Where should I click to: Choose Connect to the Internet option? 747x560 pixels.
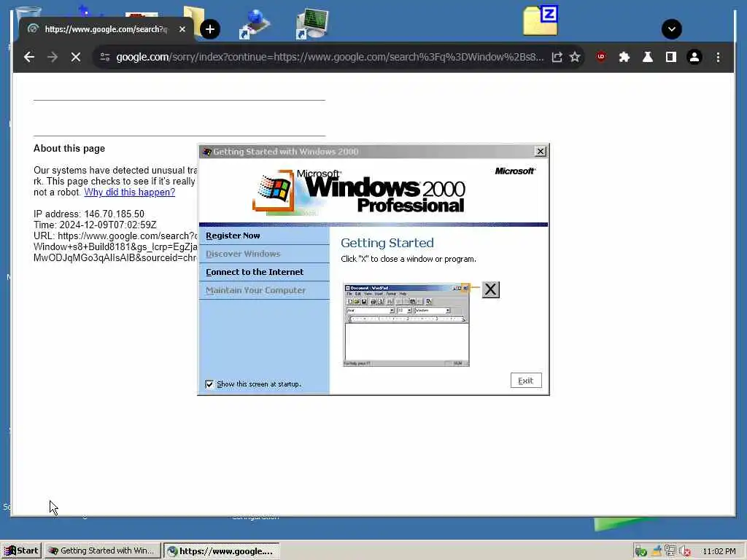click(x=255, y=272)
